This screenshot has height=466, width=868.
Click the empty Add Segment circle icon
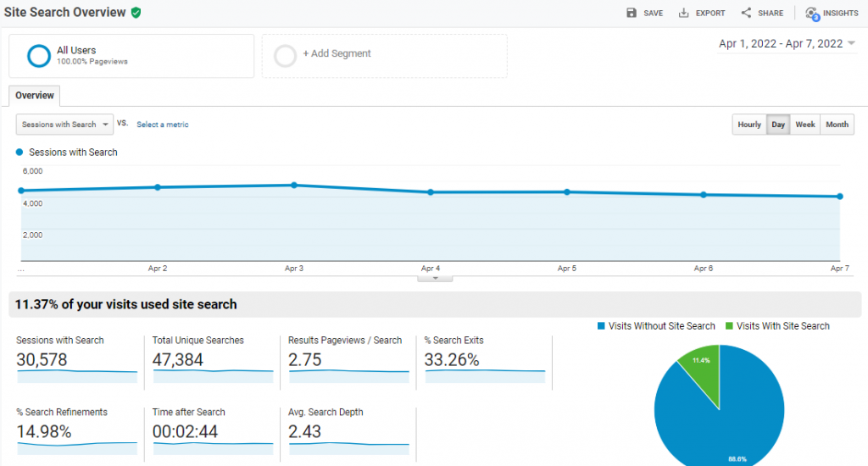click(x=286, y=56)
